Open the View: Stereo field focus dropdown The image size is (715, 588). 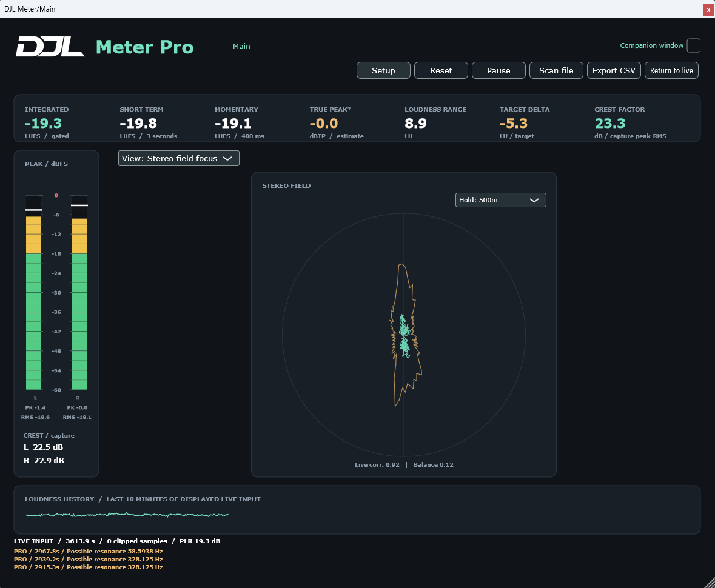pyautogui.click(x=179, y=158)
